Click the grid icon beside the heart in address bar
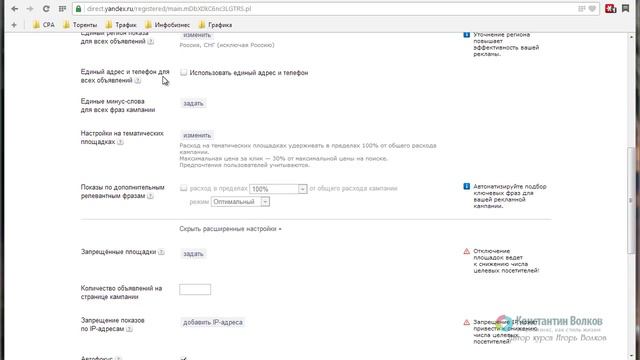Screen dimensions: 640x360 point(582,9)
